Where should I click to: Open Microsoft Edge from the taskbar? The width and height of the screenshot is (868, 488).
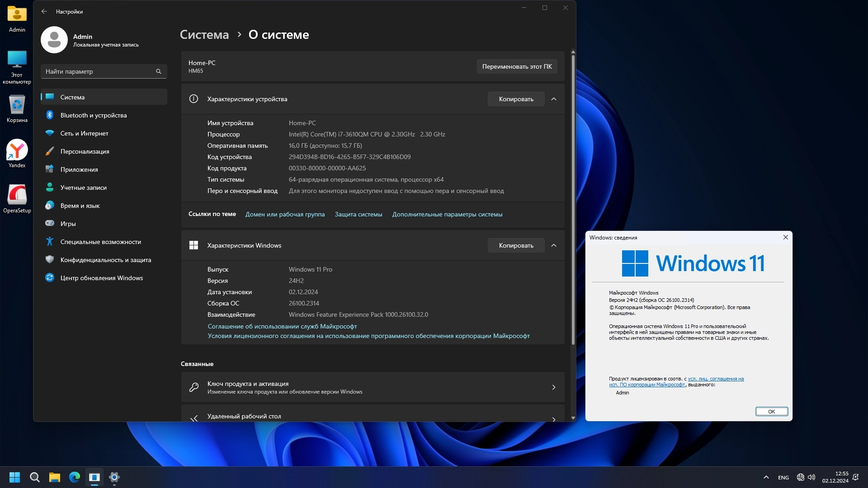[x=75, y=477]
